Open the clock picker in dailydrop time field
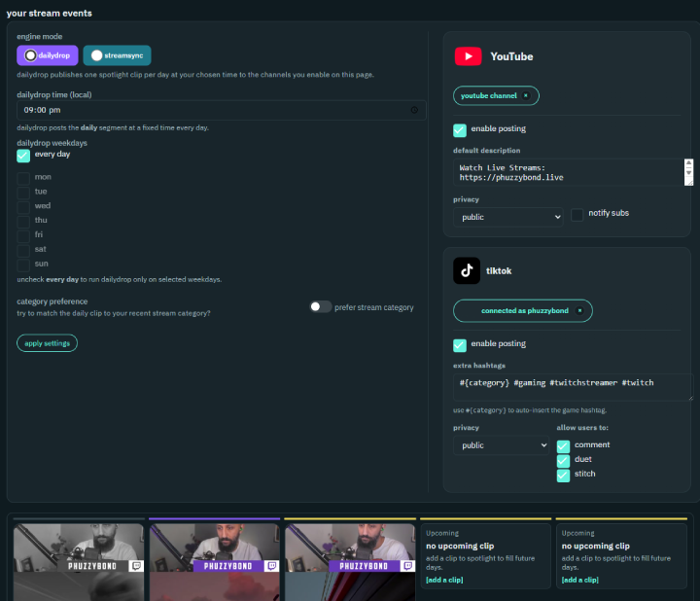 click(x=414, y=110)
